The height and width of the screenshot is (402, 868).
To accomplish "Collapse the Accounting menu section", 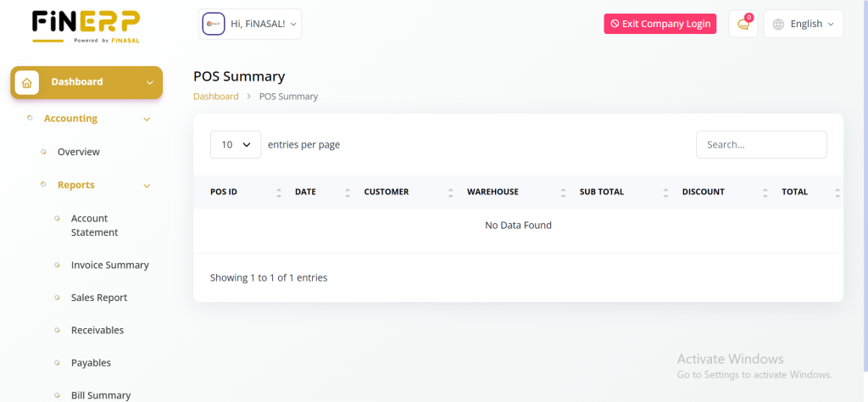I will coord(147,120).
